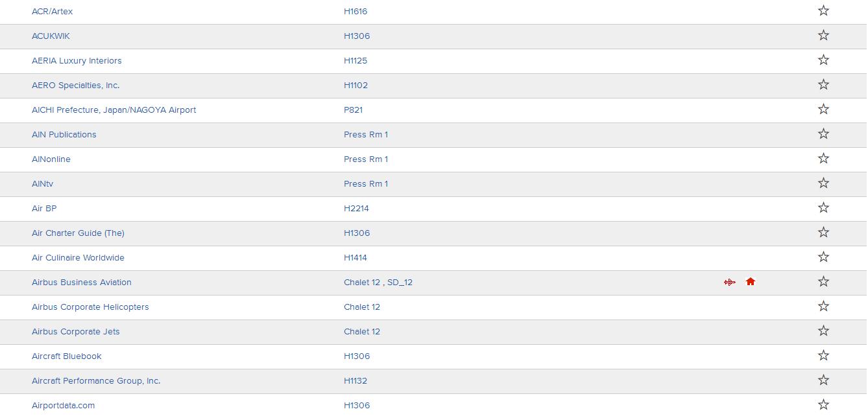Star the ACR/Artex exhibitor as favorite
This screenshot has width=868, height=418.
point(823,10)
